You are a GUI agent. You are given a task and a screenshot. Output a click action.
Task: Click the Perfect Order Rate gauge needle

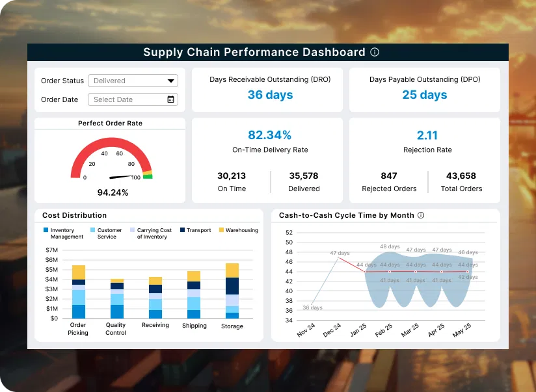point(120,177)
